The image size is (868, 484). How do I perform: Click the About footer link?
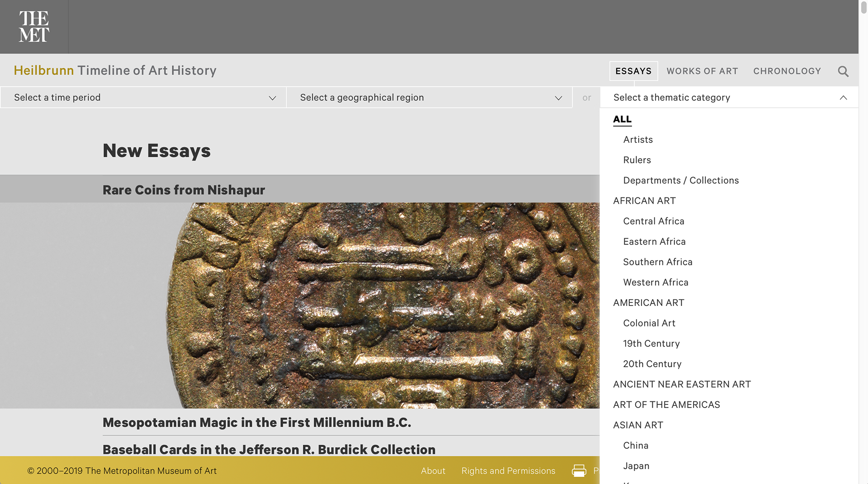(x=433, y=471)
